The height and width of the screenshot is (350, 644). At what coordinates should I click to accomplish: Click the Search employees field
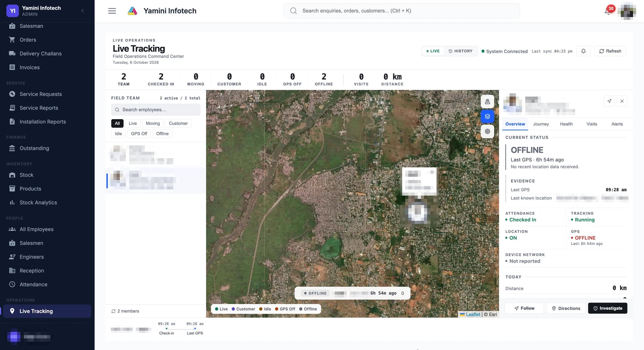pos(156,110)
